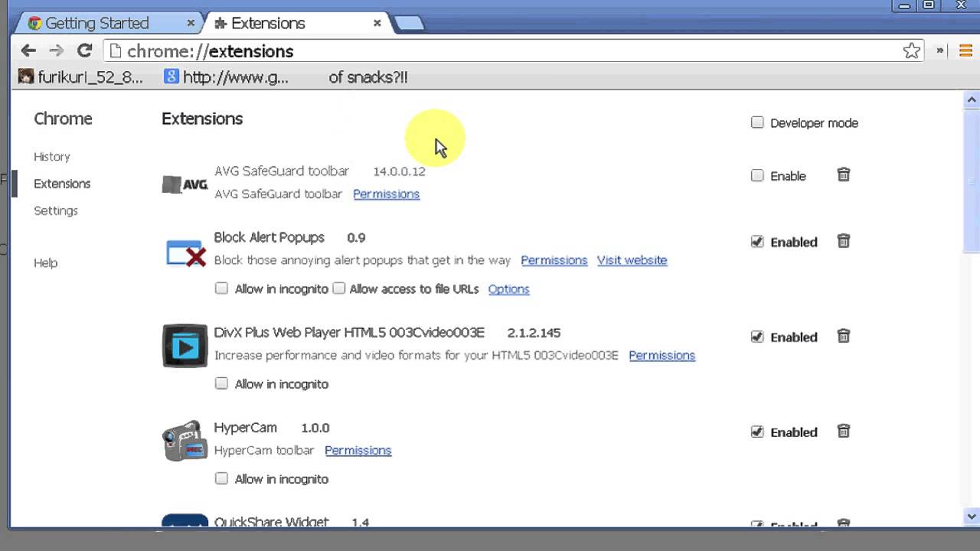Uncheck Enabled for HyperCam

click(x=757, y=432)
